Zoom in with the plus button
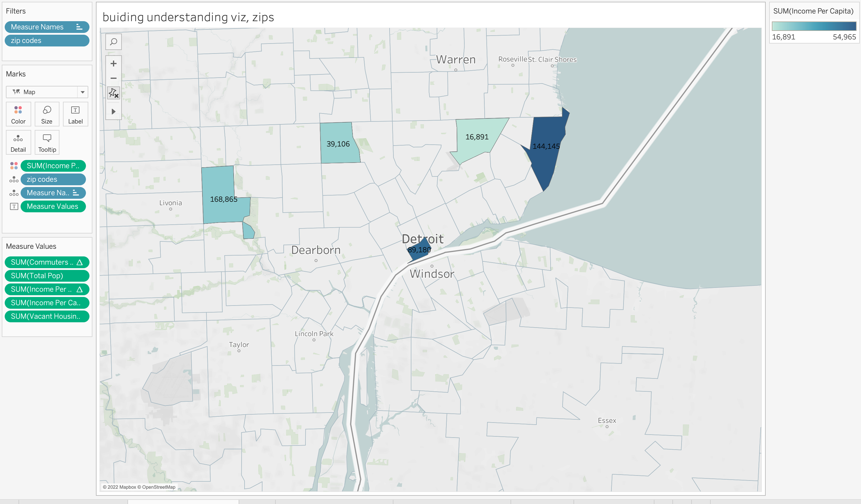Screen dimensions: 861x504 point(113,64)
